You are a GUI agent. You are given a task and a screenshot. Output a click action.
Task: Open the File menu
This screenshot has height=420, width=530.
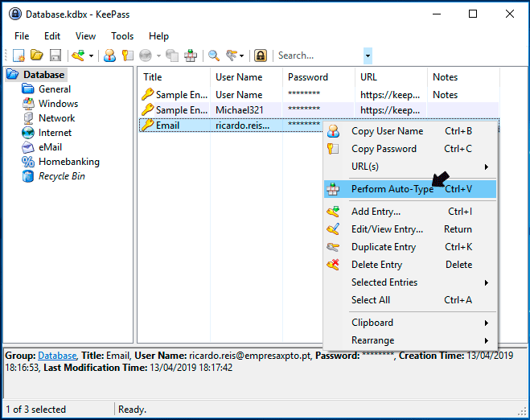[x=22, y=36]
